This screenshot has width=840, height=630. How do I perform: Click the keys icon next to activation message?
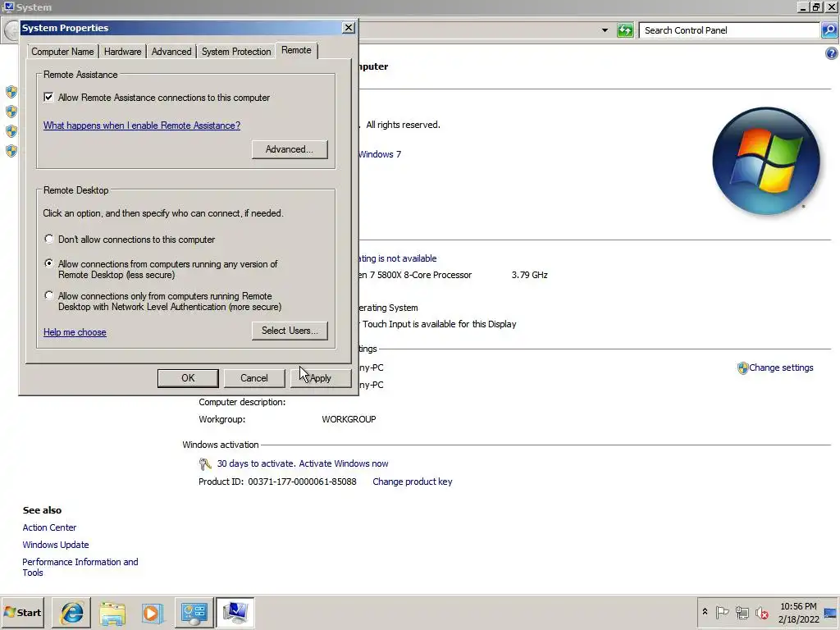pos(204,464)
